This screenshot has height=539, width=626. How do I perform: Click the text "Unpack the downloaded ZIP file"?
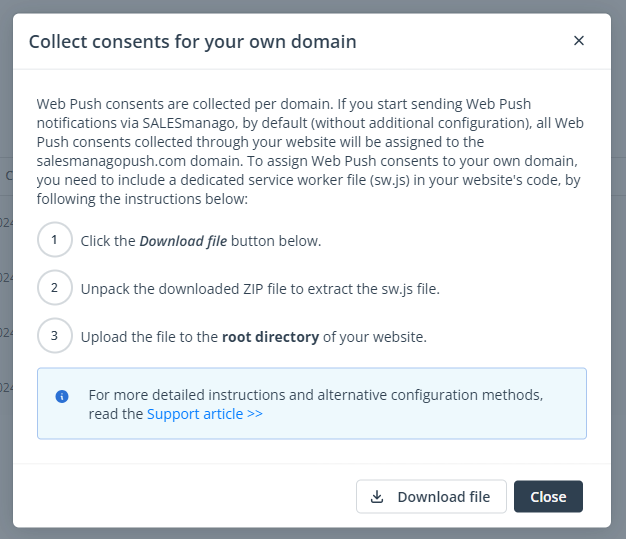(x=184, y=289)
